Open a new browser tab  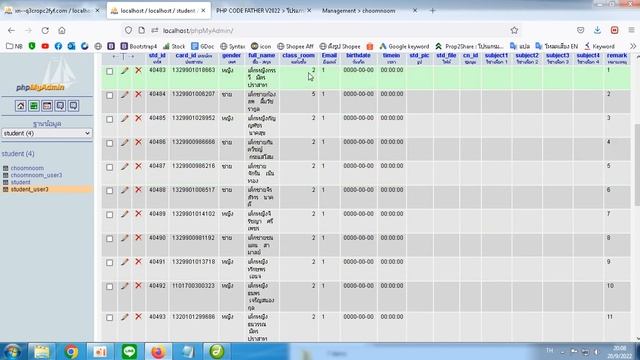(x=433, y=11)
